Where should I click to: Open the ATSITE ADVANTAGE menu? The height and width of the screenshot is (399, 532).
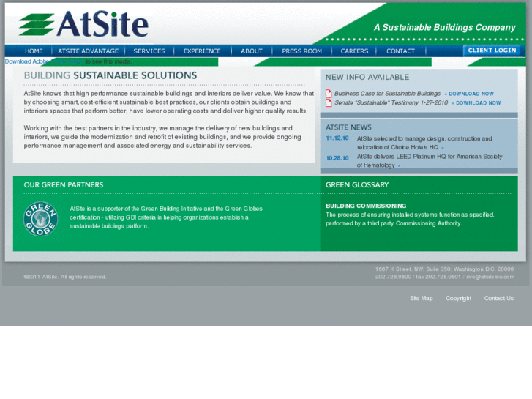(x=89, y=51)
